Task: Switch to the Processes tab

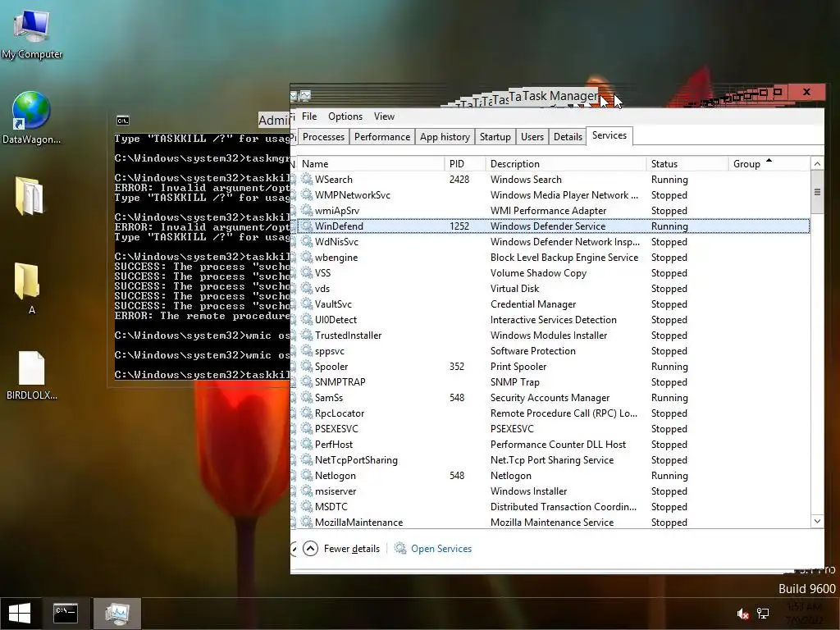Action: click(323, 137)
